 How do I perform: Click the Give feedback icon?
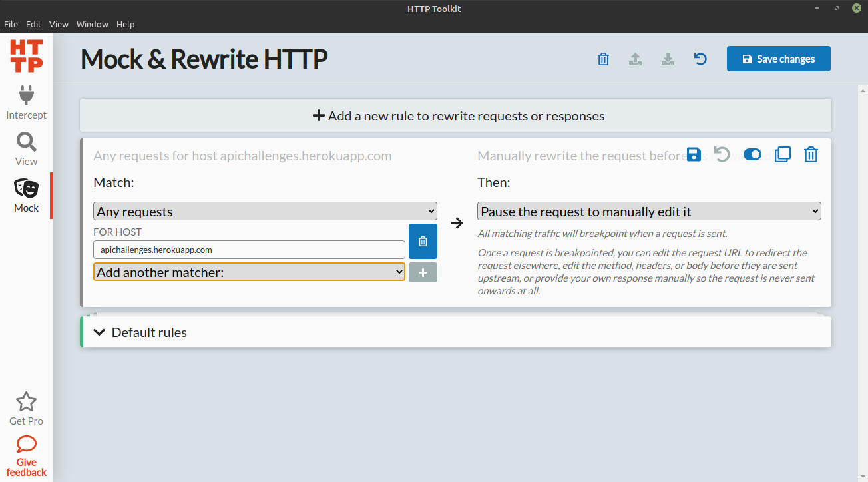pos(27,443)
